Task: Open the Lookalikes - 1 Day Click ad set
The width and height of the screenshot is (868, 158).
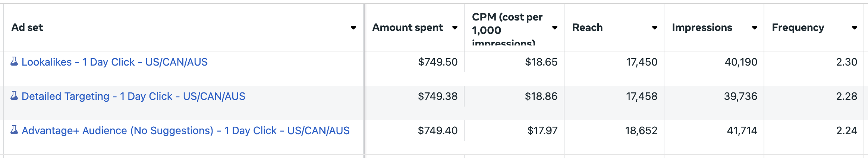Action: click(114, 62)
